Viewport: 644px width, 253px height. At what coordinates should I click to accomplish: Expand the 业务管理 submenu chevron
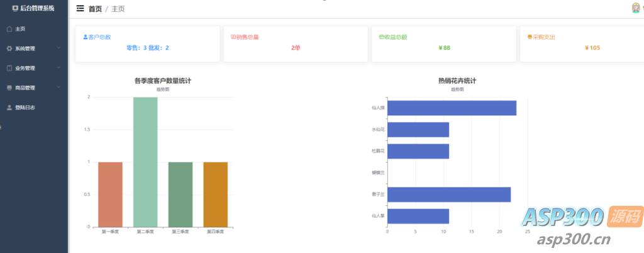[58, 67]
